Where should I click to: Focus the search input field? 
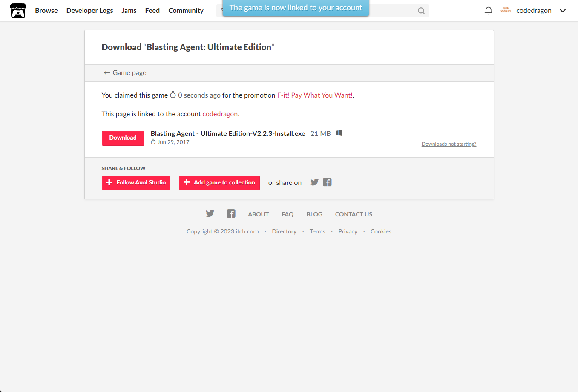pyautogui.click(x=323, y=11)
